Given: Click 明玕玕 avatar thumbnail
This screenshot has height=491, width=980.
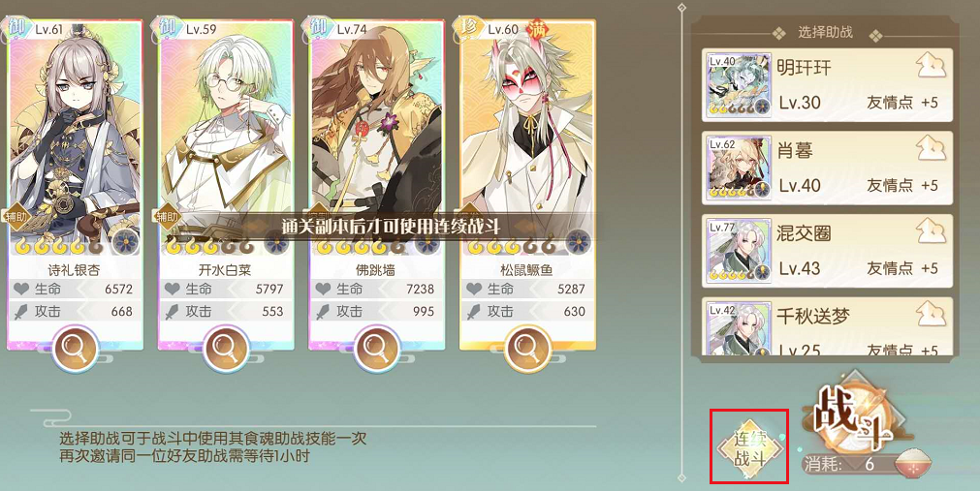Looking at the screenshot, I should (739, 85).
